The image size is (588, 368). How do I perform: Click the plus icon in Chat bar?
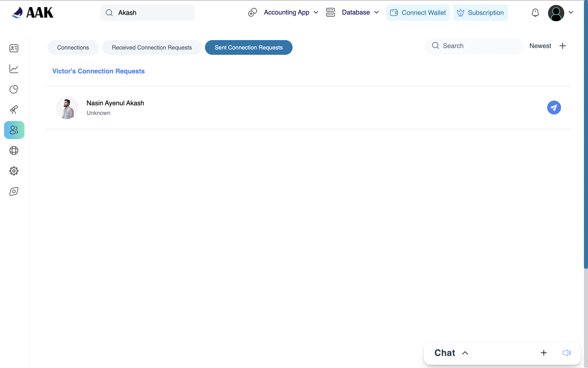544,353
